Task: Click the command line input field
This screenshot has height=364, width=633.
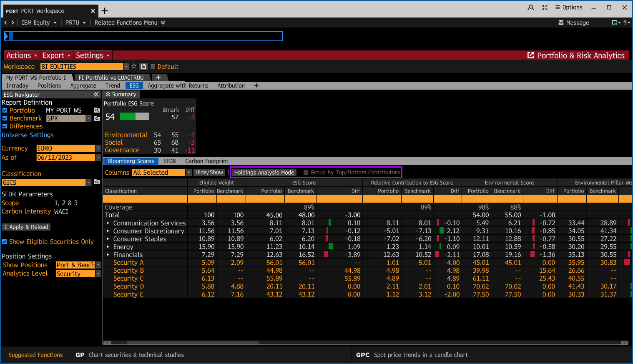Action: (143, 36)
